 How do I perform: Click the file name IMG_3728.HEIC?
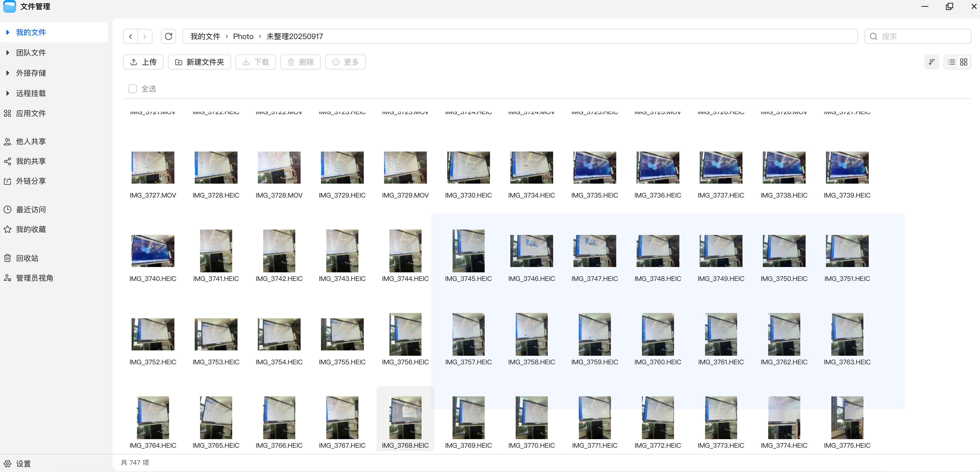click(x=216, y=195)
